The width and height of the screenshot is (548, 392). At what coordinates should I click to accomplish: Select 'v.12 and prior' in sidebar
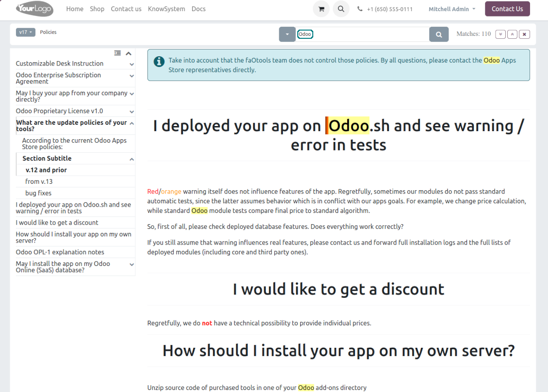click(x=46, y=170)
